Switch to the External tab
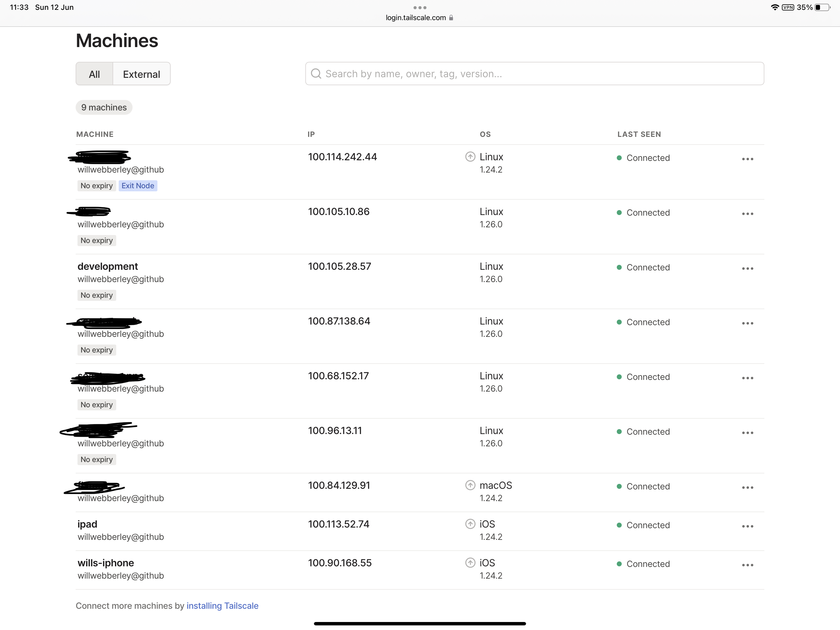Viewport: 840px width, 630px height. (x=141, y=74)
